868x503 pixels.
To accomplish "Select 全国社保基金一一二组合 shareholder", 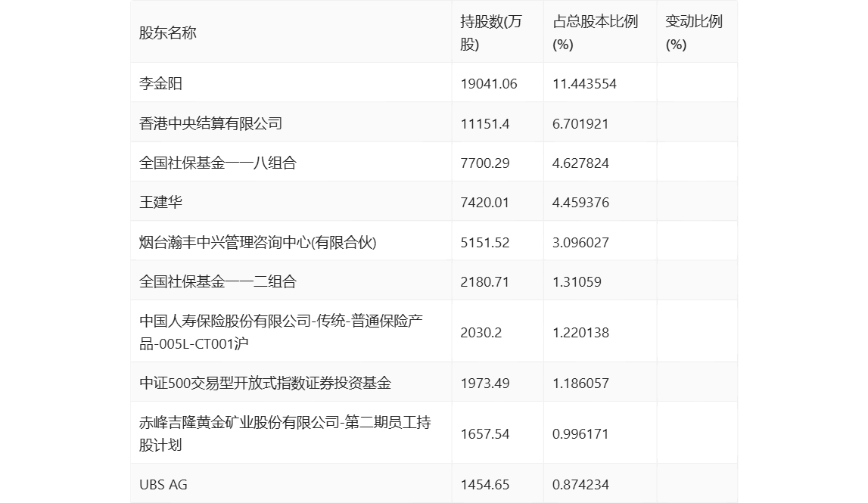I will click(218, 281).
